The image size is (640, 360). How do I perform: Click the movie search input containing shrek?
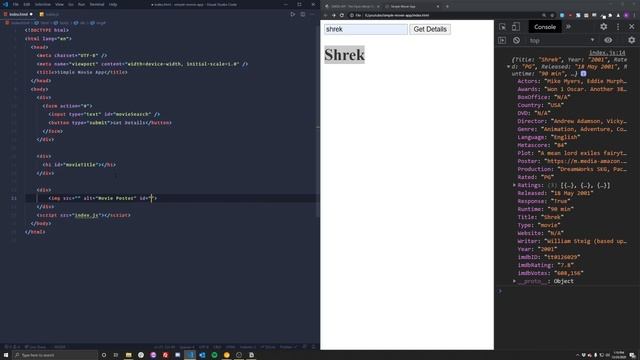tap(366, 29)
